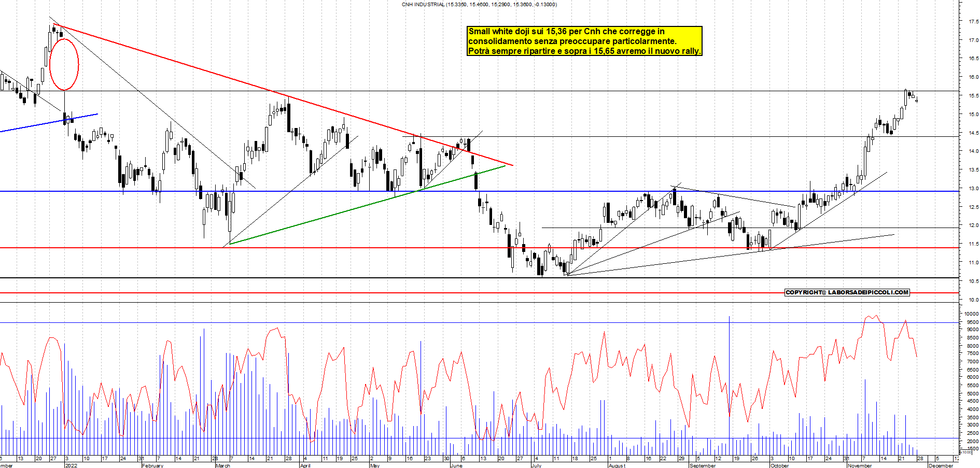Click the August month label
The image size is (980, 468).
point(617,465)
